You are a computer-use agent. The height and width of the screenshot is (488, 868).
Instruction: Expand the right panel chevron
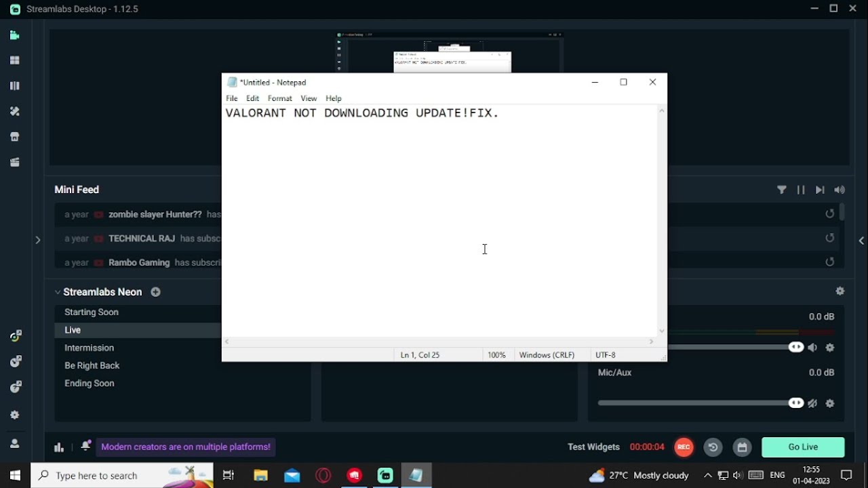[861, 241]
